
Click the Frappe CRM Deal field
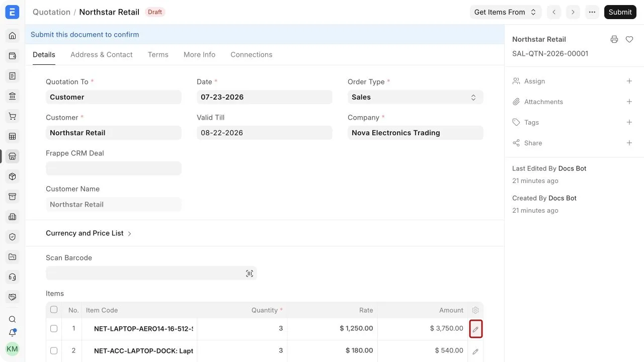[x=114, y=168]
